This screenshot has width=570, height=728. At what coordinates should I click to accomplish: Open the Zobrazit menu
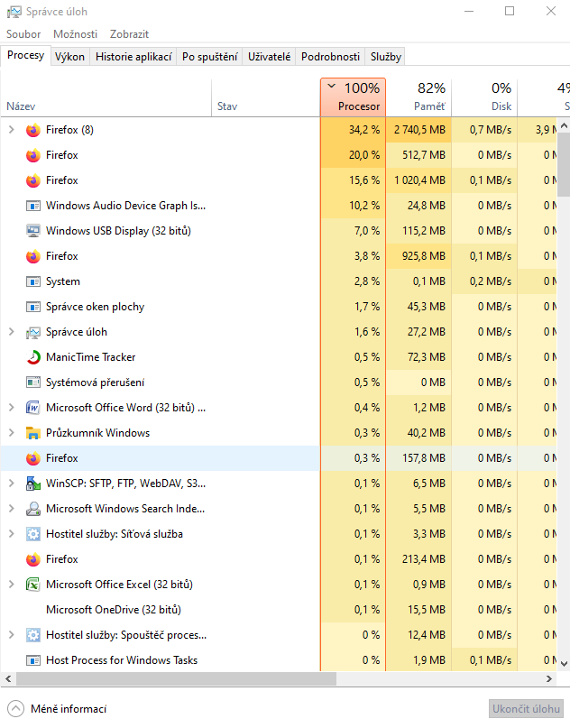130,34
